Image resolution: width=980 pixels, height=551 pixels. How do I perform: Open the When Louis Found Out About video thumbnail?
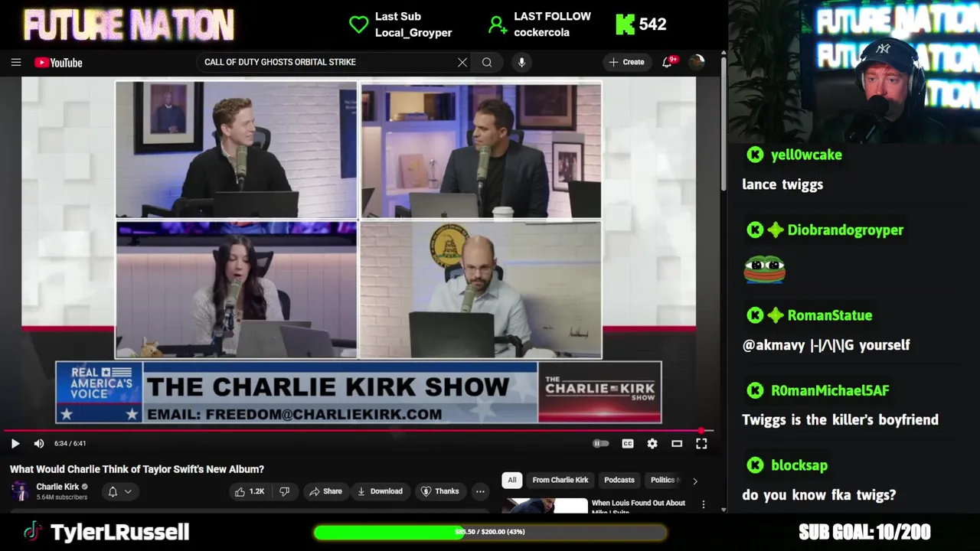(x=545, y=506)
